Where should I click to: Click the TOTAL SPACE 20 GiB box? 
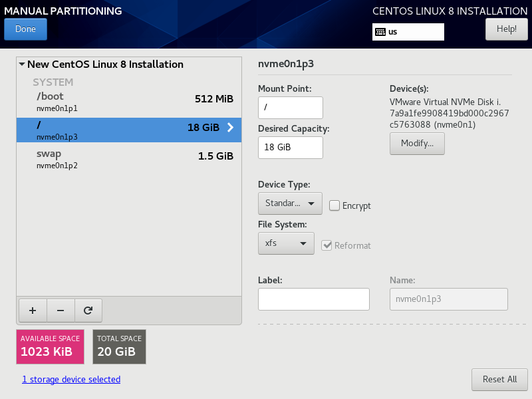[120, 346]
